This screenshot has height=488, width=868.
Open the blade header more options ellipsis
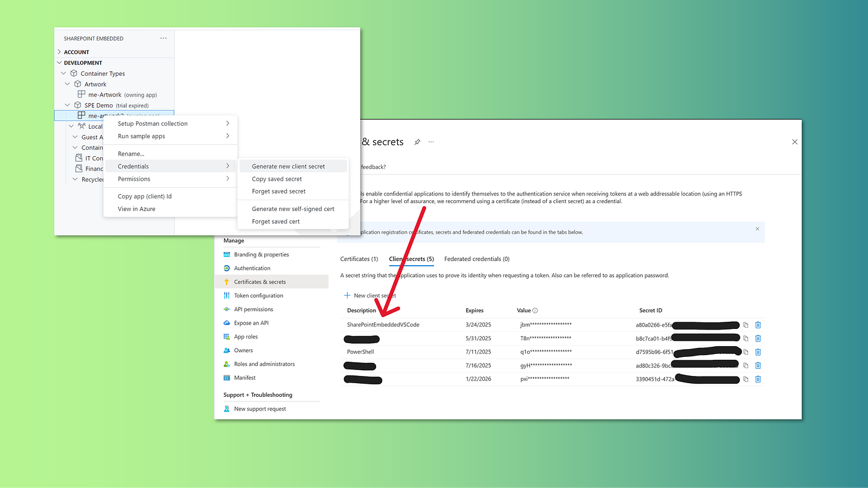(431, 142)
